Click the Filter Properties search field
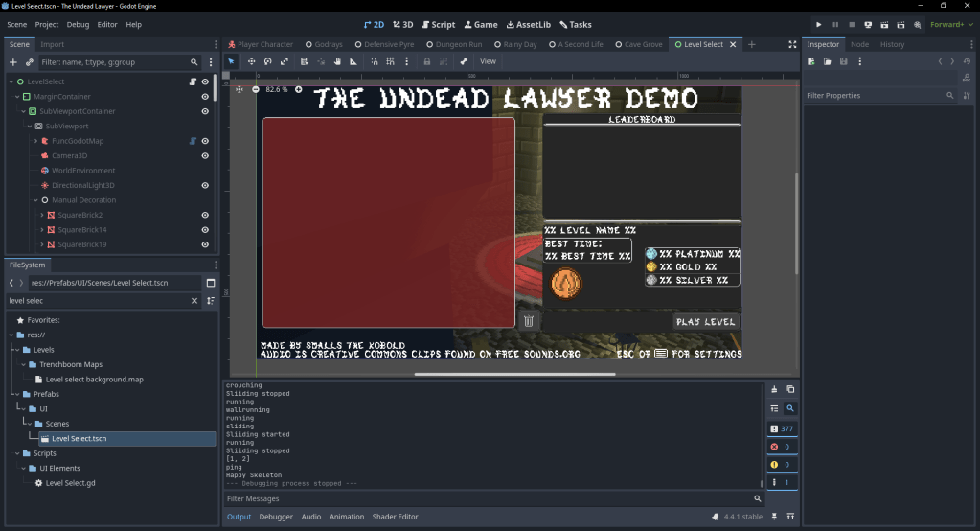980x531 pixels. 872,96
